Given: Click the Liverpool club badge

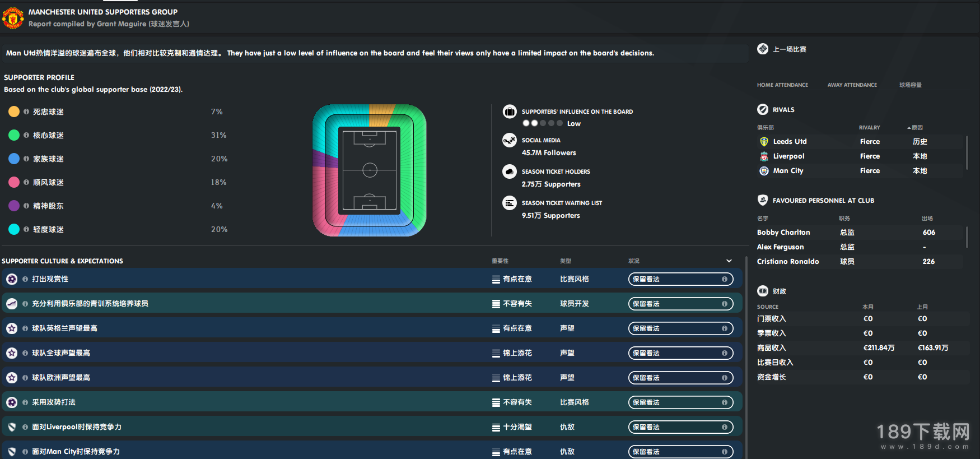Looking at the screenshot, I should click(x=764, y=156).
